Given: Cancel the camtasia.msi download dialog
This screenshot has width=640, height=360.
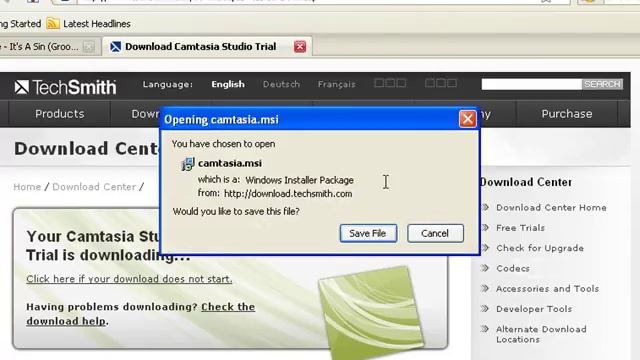Looking at the screenshot, I should tap(435, 233).
